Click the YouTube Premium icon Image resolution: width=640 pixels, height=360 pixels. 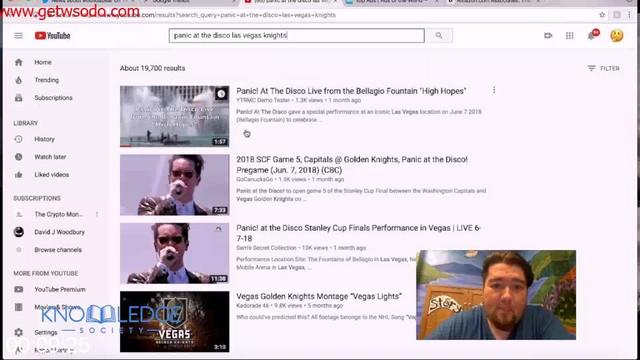tap(19, 289)
